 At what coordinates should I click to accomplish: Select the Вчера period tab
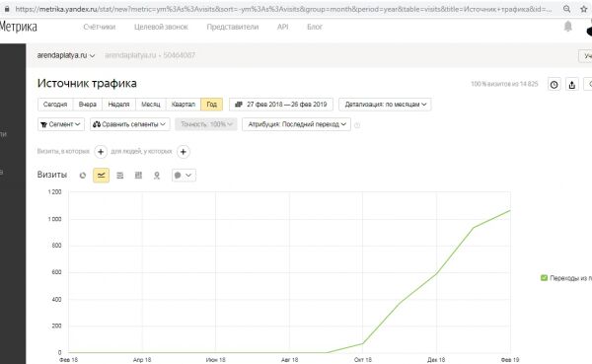click(88, 105)
